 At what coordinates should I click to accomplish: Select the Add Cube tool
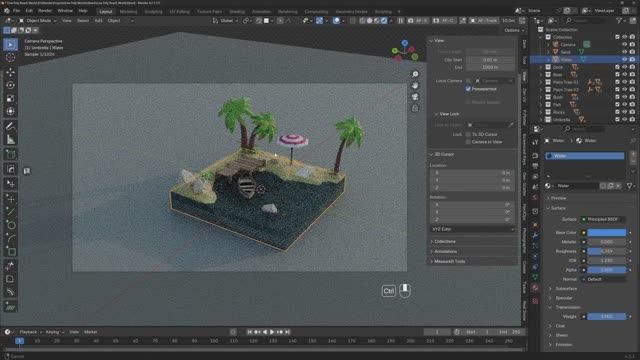11,154
